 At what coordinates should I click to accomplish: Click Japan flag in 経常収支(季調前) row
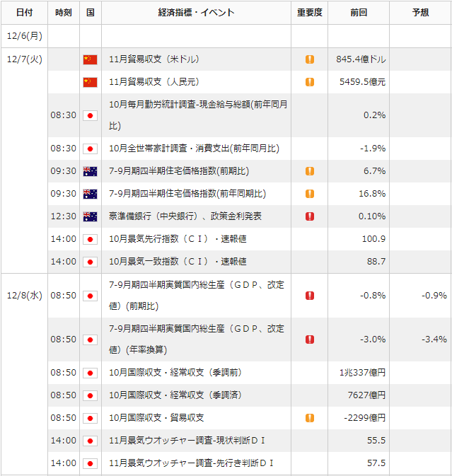point(90,373)
